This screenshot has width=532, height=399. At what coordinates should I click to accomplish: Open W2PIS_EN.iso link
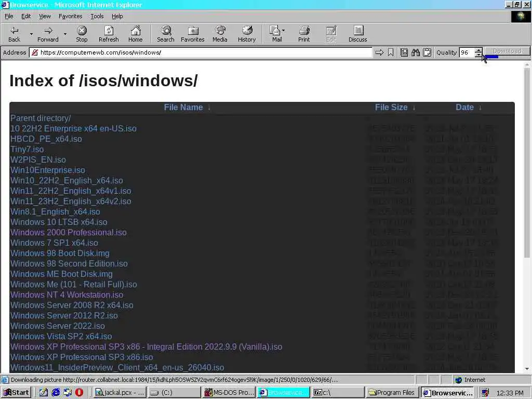coord(38,160)
